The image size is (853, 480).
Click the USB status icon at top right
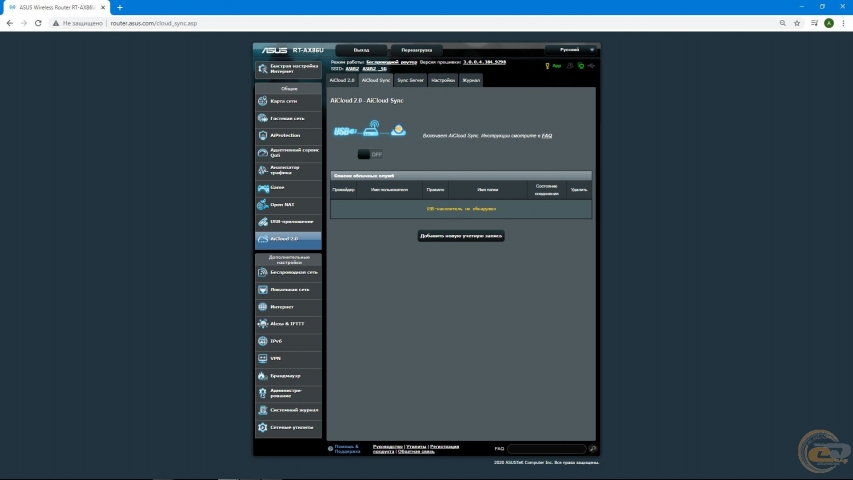coord(591,66)
